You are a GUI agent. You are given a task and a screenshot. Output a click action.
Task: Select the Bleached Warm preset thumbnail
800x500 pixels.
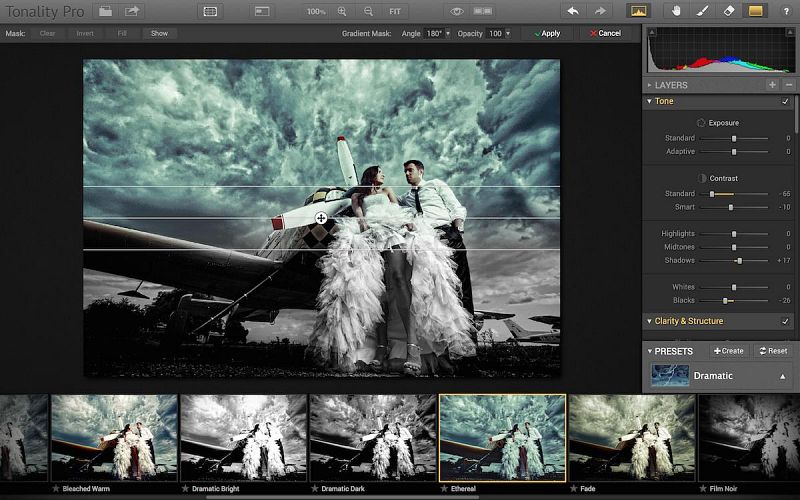(x=114, y=438)
